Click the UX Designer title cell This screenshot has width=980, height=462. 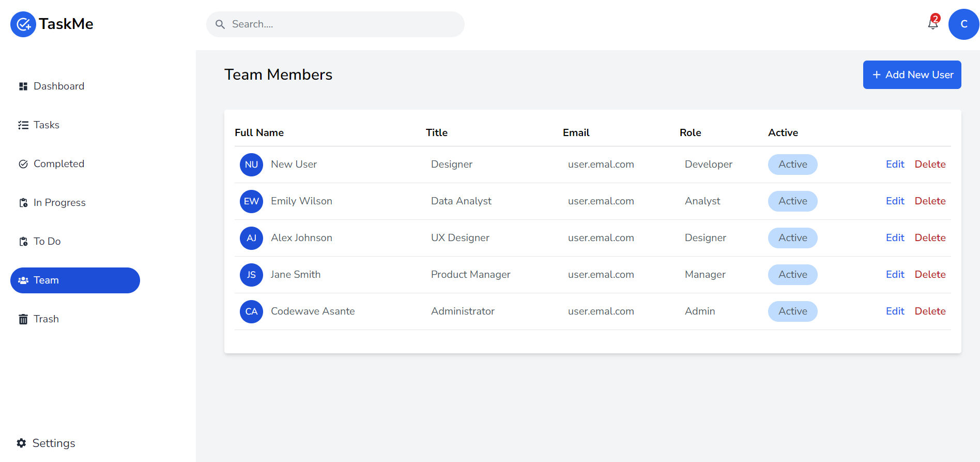click(x=461, y=238)
